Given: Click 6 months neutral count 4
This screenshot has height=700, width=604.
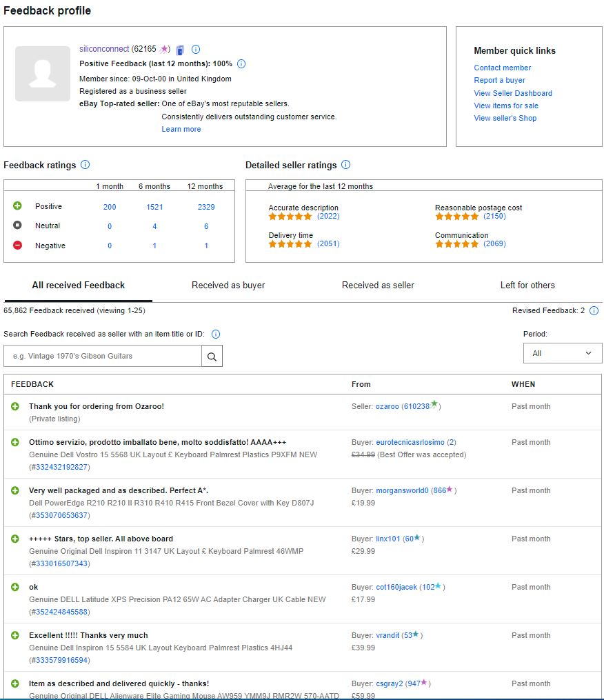Looking at the screenshot, I should 154,226.
